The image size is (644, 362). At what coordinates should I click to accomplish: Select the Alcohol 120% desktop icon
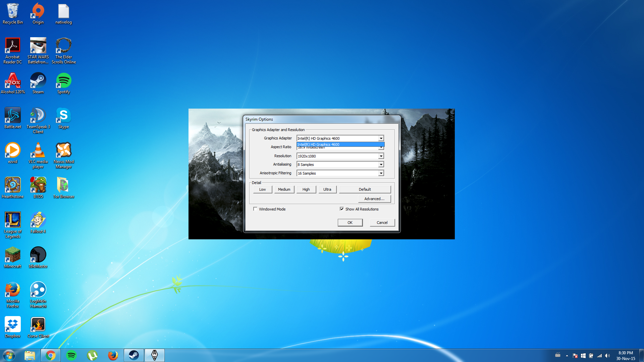point(13,83)
